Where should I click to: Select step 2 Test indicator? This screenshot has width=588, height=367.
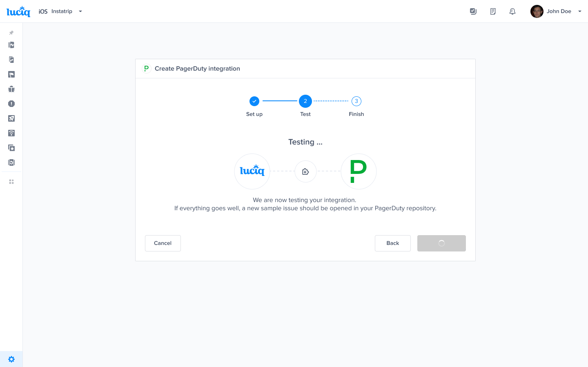305,101
